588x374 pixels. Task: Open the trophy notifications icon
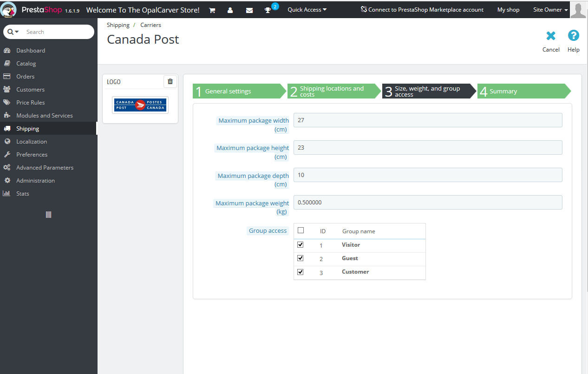(268, 10)
